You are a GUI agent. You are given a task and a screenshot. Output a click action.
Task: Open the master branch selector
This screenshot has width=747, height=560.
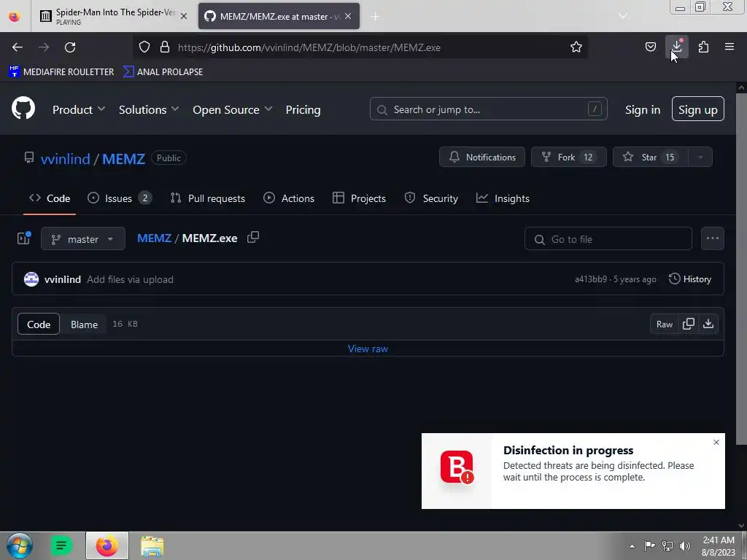pyautogui.click(x=83, y=238)
